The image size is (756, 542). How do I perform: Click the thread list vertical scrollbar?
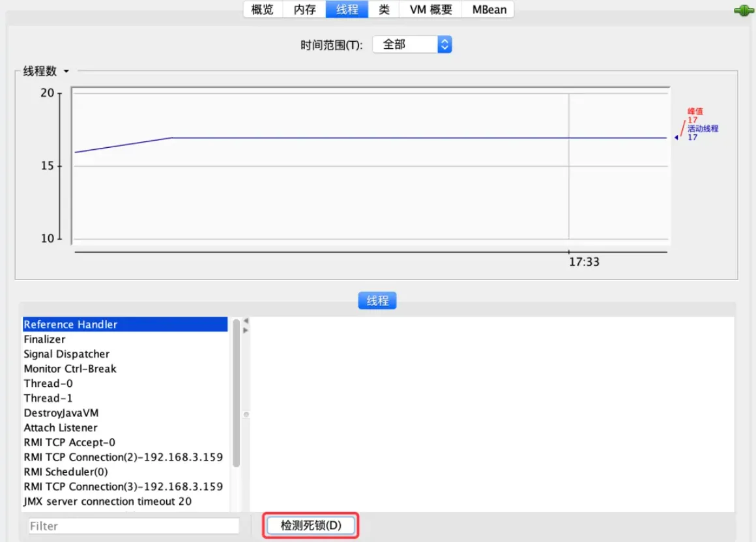236,393
